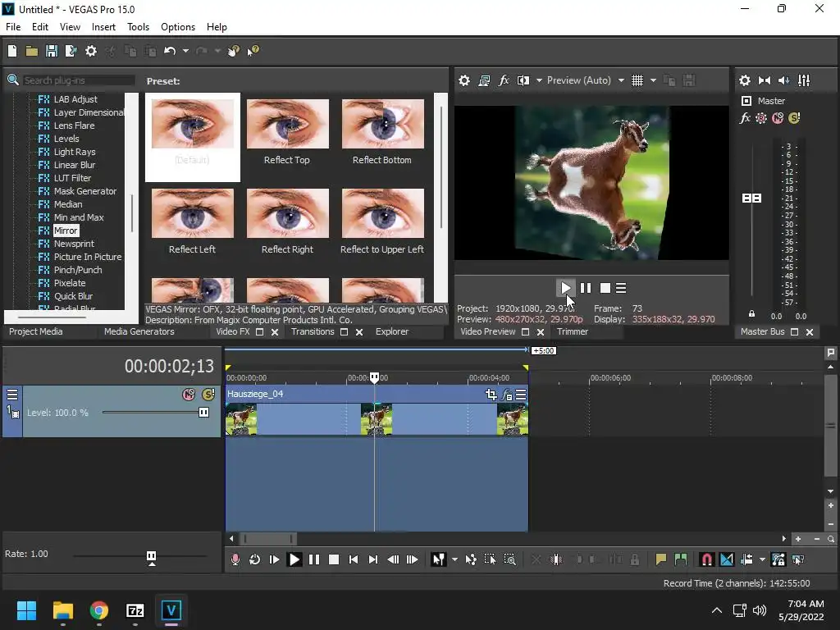840x630 pixels.
Task: Click Play From Start in timeline transport
Action: click(274, 559)
